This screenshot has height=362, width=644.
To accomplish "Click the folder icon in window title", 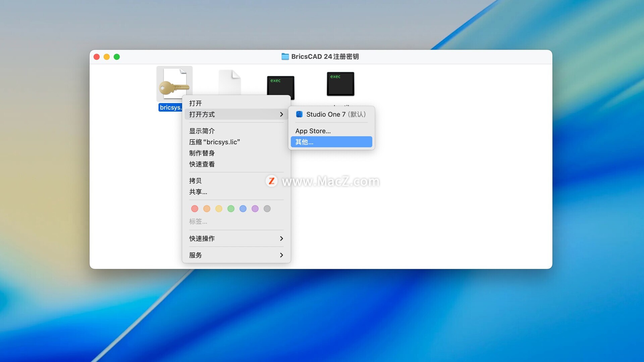I will tap(285, 57).
